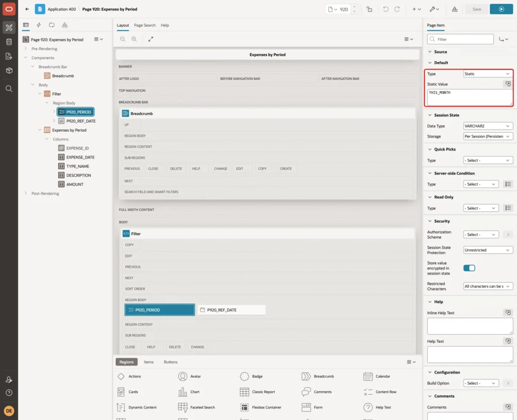Go back with the left arrow
This screenshot has height=420, width=517.
click(x=27, y=9)
